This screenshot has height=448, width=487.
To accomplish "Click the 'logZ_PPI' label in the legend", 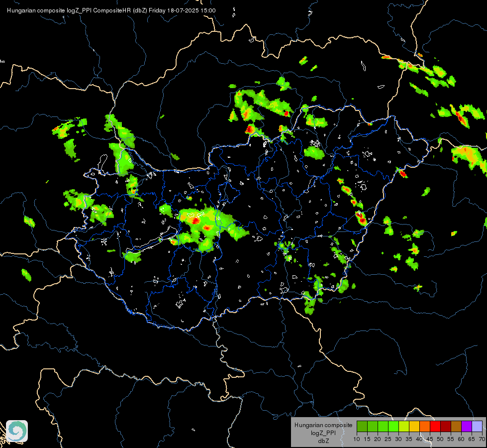I will (323, 433).
